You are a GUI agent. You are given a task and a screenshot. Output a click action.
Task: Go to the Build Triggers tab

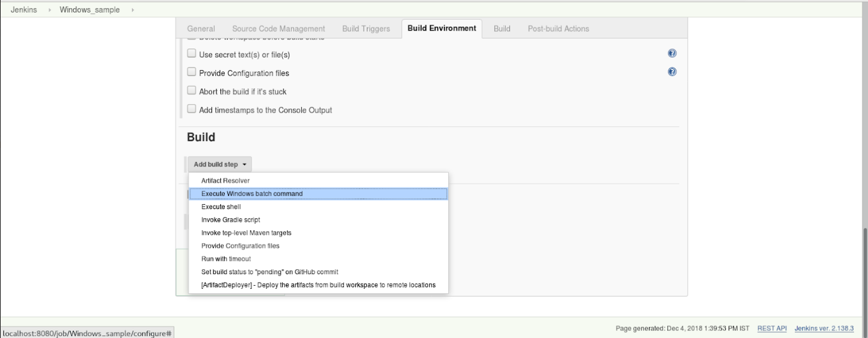pos(366,29)
